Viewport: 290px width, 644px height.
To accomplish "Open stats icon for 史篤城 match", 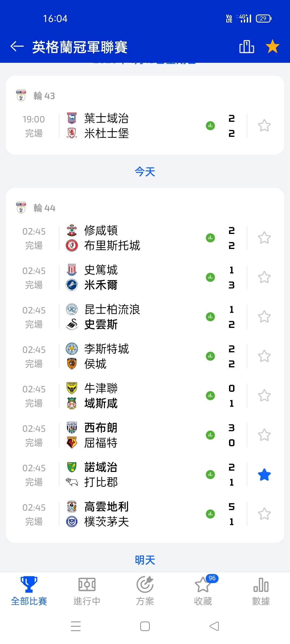I will [x=210, y=277].
